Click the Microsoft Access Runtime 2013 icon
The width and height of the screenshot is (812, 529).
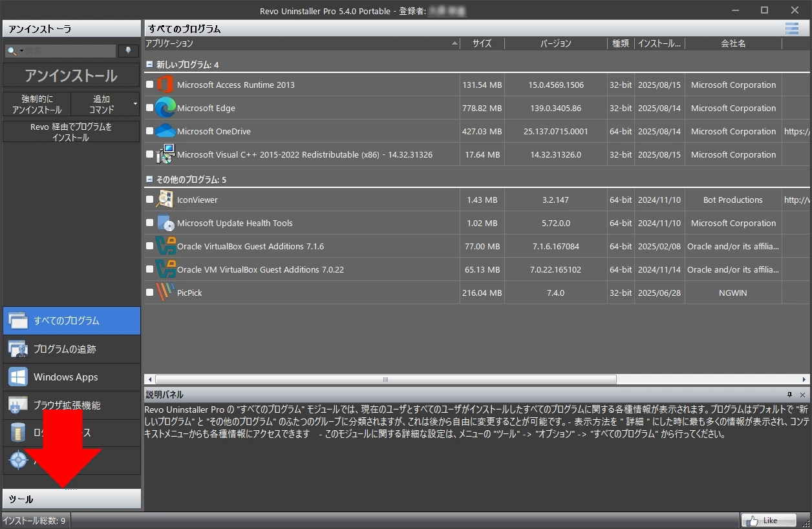[166, 85]
